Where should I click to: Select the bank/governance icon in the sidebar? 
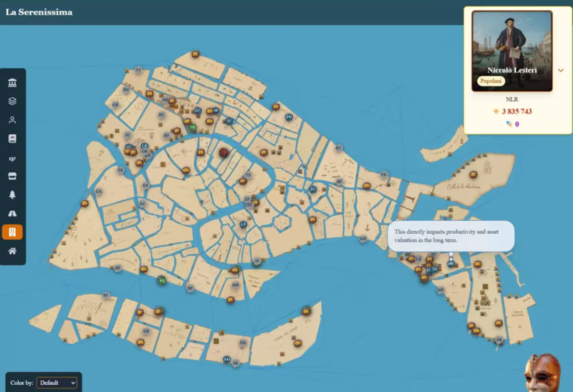(13, 82)
